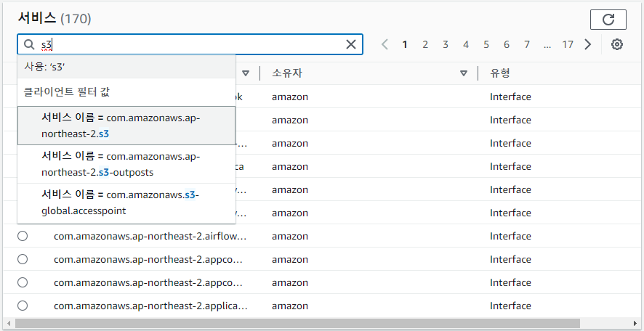The width and height of the screenshot is (644, 331).
Task: Click Interface type in airflow row
Action: [510, 236]
